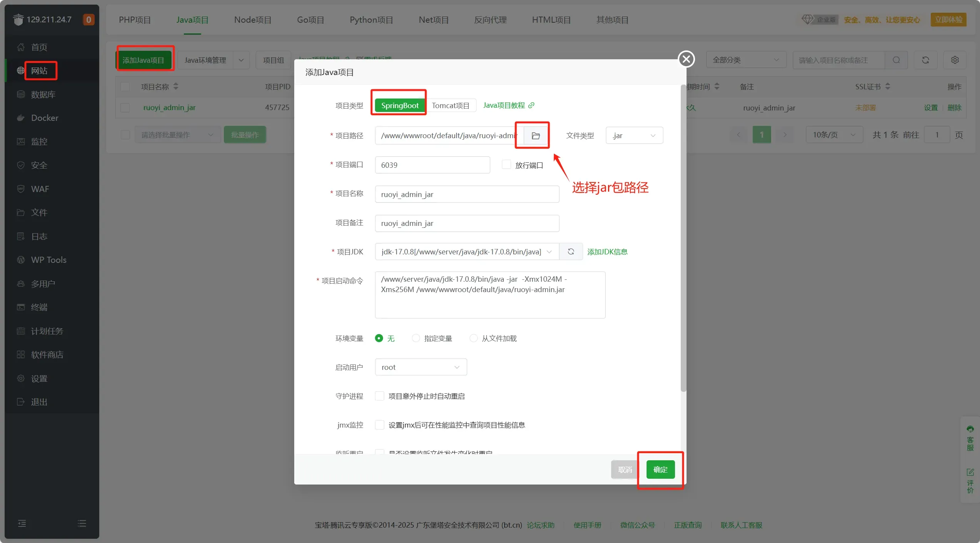The width and height of the screenshot is (980, 543).
Task: Open the 终端 terminal sidebar item
Action: pyautogui.click(x=39, y=307)
